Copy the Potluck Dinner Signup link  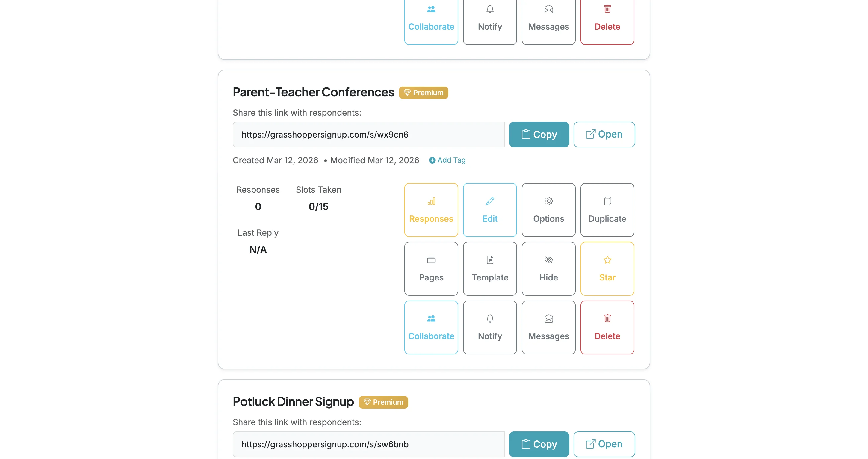click(x=539, y=444)
